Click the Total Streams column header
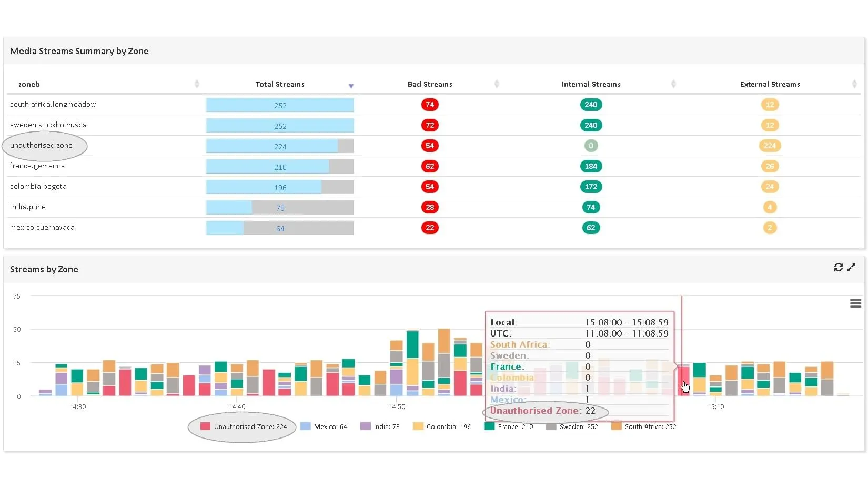 pos(280,84)
